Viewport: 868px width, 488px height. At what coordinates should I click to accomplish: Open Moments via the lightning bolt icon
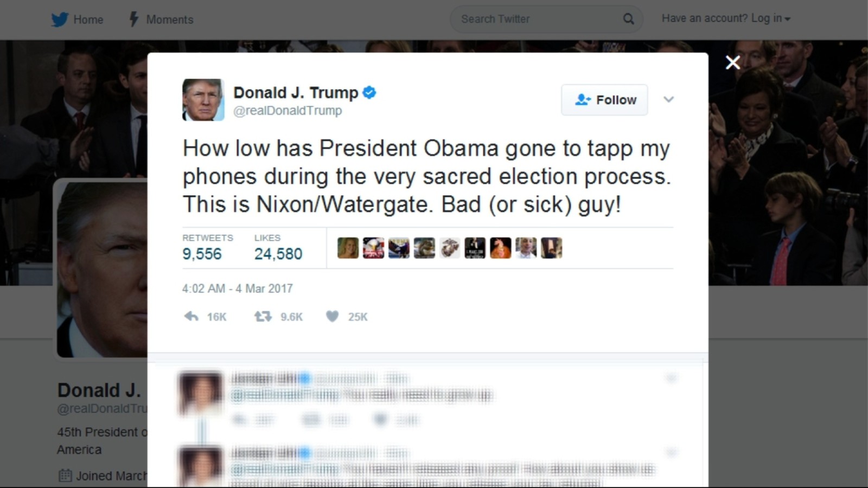pyautogui.click(x=133, y=19)
